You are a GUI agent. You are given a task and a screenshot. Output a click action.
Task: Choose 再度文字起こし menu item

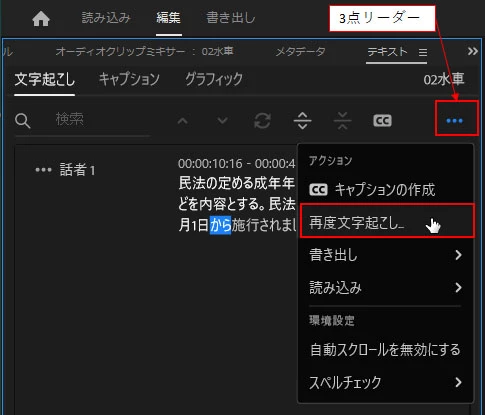387,222
